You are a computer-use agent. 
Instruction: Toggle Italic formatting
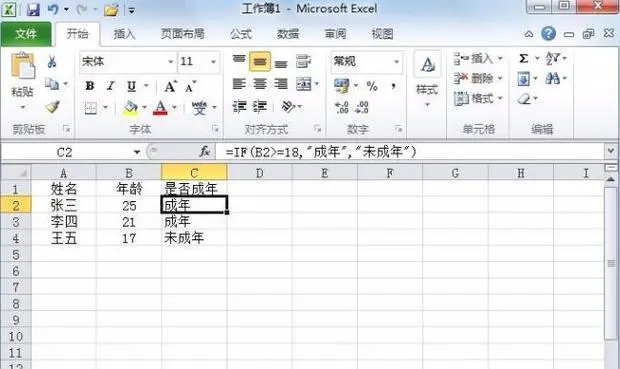point(110,86)
